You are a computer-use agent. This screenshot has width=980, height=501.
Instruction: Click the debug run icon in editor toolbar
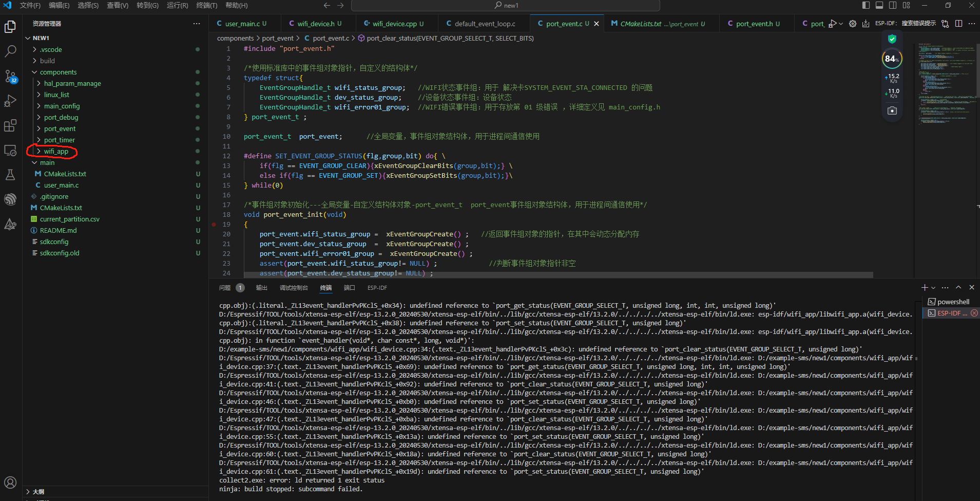832,24
